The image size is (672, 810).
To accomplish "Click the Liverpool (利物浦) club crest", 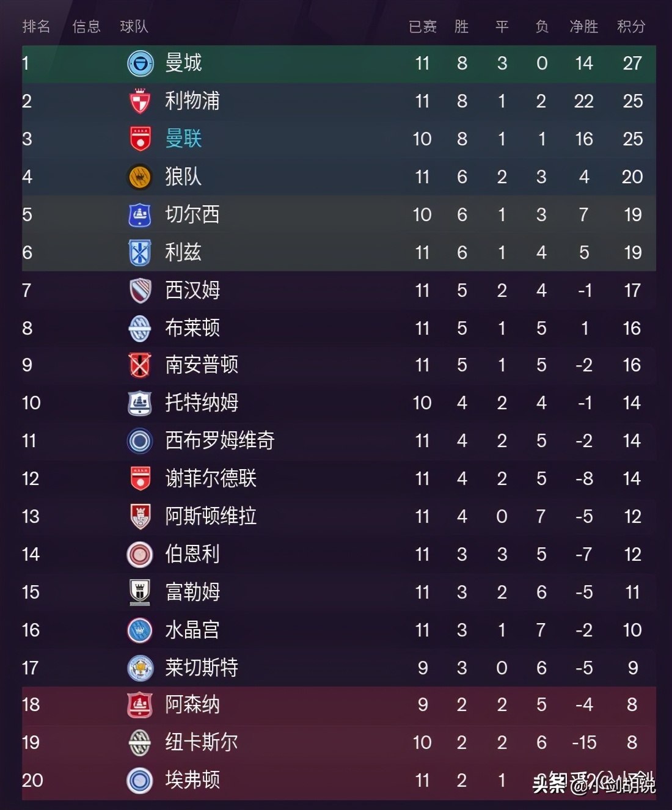I will (x=139, y=101).
